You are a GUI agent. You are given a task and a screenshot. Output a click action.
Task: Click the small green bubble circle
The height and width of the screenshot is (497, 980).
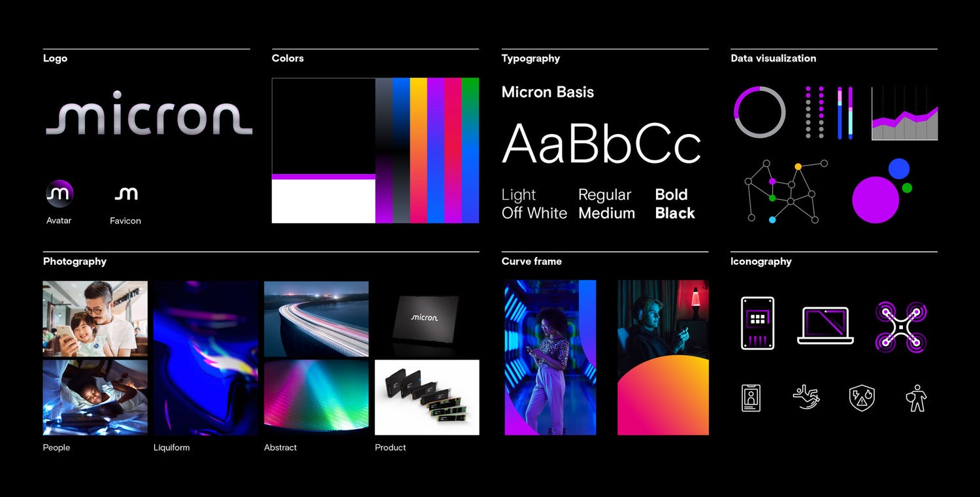point(907,188)
